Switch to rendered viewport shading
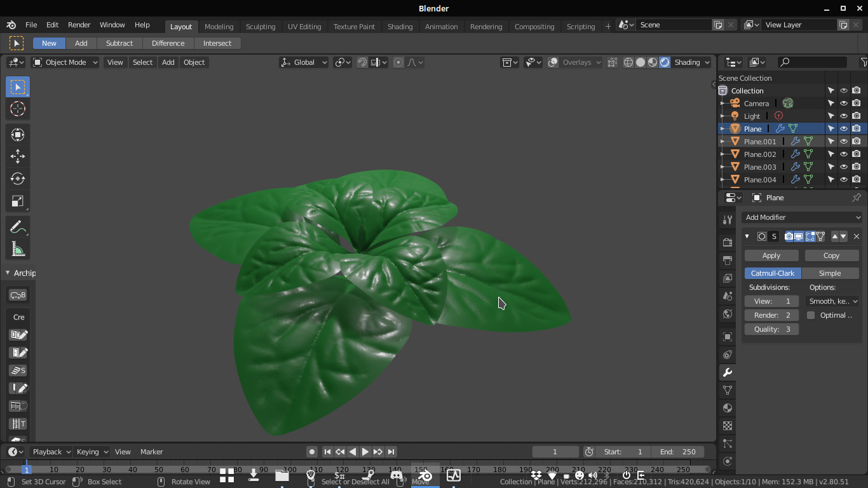868x488 pixels. click(x=665, y=62)
